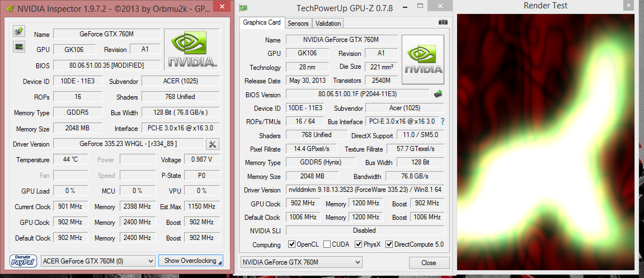Close the NVIDIA Inspector window

click(x=222, y=6)
